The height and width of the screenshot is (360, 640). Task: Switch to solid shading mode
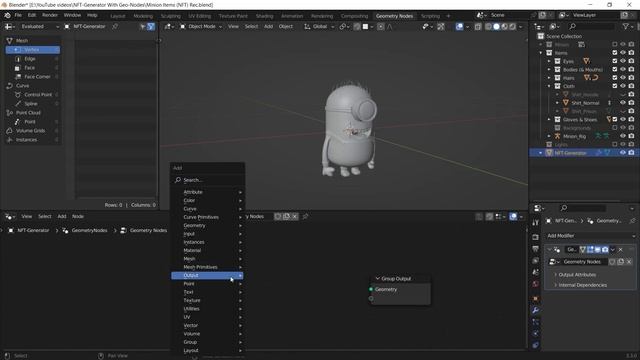point(496,27)
